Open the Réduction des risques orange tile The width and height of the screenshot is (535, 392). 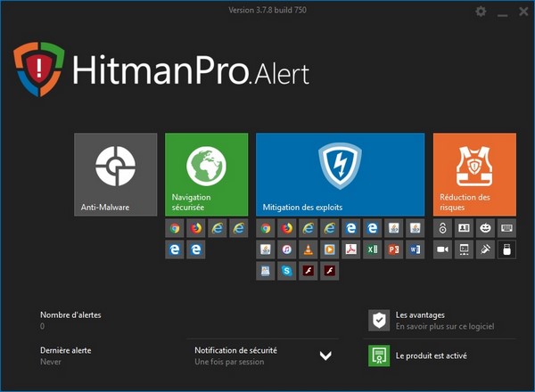[474, 175]
